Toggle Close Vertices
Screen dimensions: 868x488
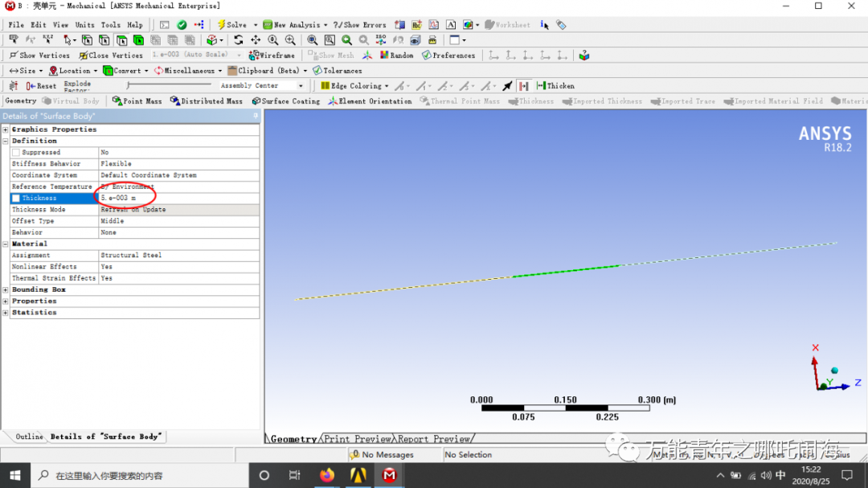pos(111,55)
